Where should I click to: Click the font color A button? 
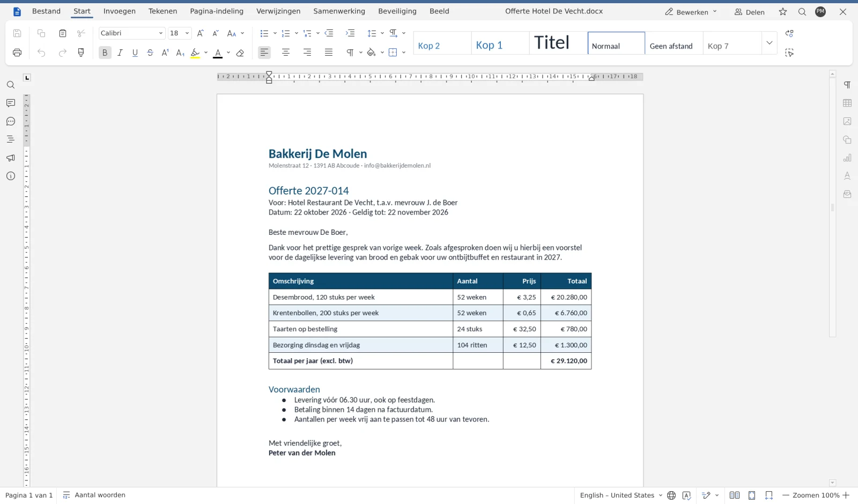pos(218,53)
